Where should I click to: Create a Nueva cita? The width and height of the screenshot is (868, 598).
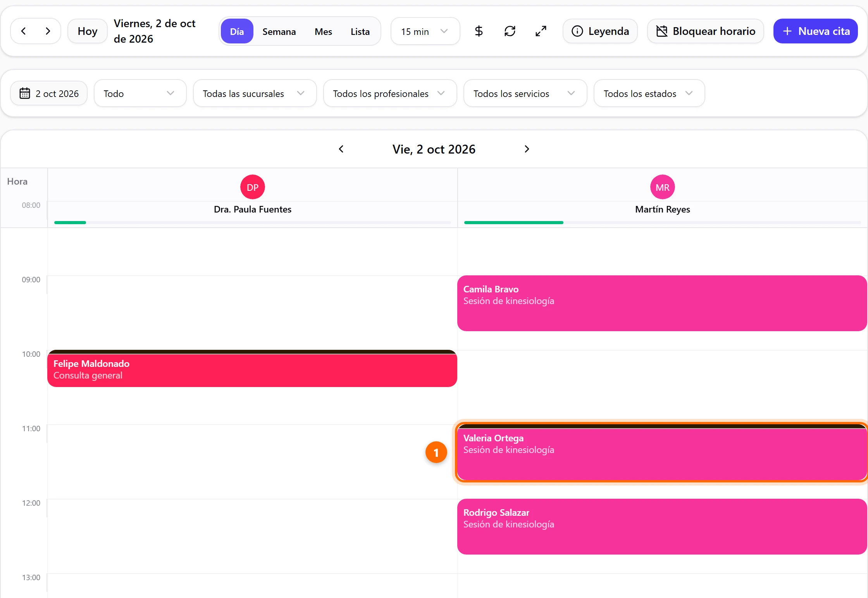(816, 31)
